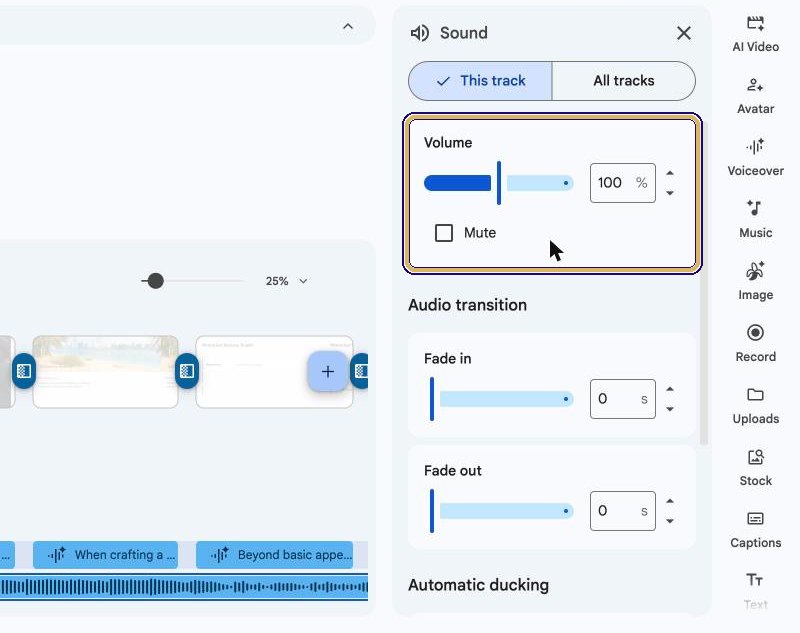Increase volume with the up stepper arrow
The image size is (800, 633).
coord(670,173)
